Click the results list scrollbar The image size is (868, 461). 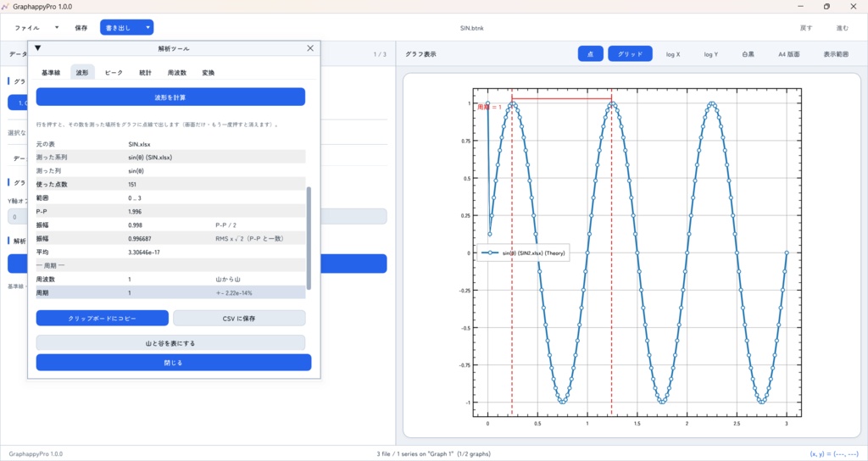[x=309, y=238]
